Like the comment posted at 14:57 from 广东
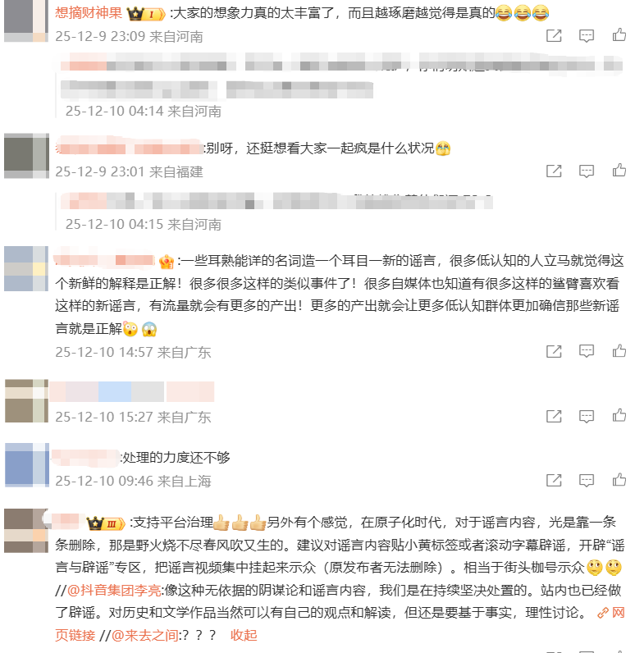This screenshot has height=653, width=644. 619,351
